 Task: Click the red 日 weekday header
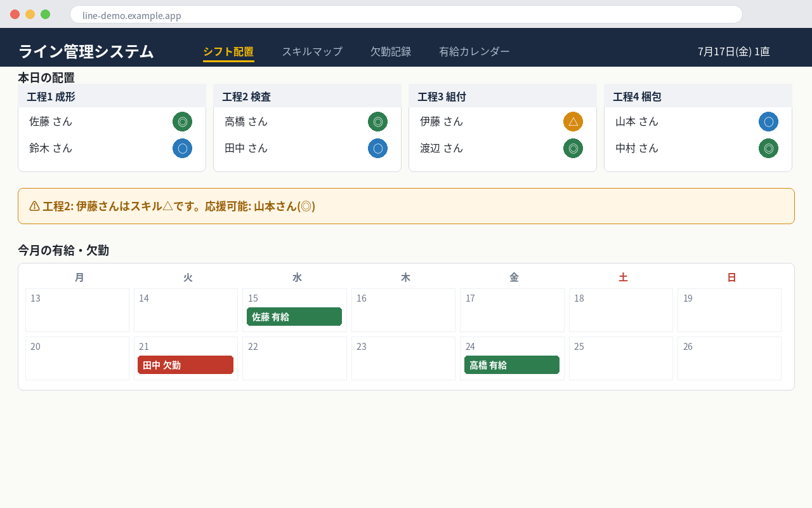tap(731, 277)
